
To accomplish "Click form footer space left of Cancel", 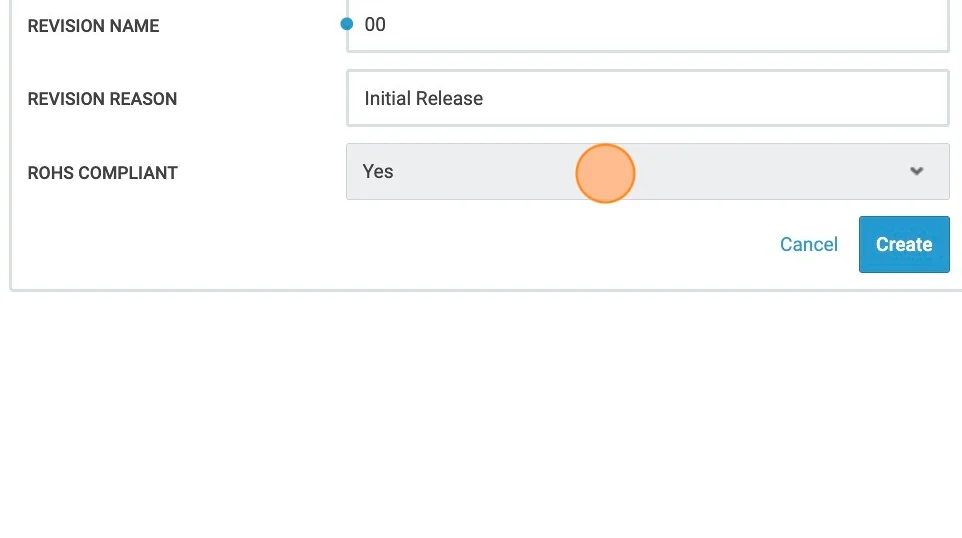I will (x=400, y=245).
